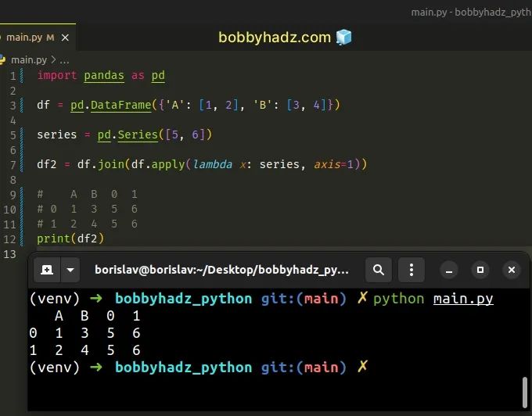Click the Python file icon in breadcrumb
The width and height of the screenshot is (532, 416).
pyautogui.click(x=2, y=59)
